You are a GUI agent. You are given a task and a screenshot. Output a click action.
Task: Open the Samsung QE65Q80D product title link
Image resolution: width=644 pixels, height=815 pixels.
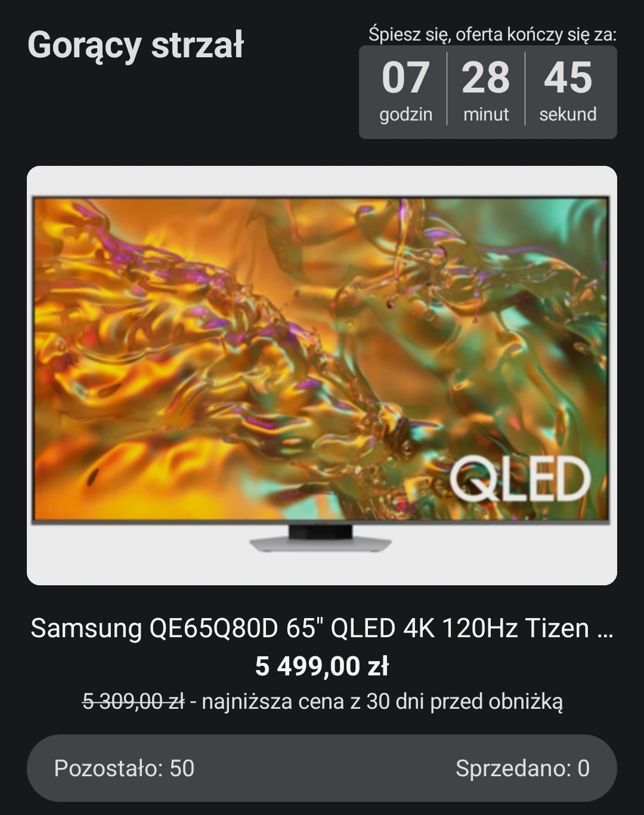click(x=322, y=628)
